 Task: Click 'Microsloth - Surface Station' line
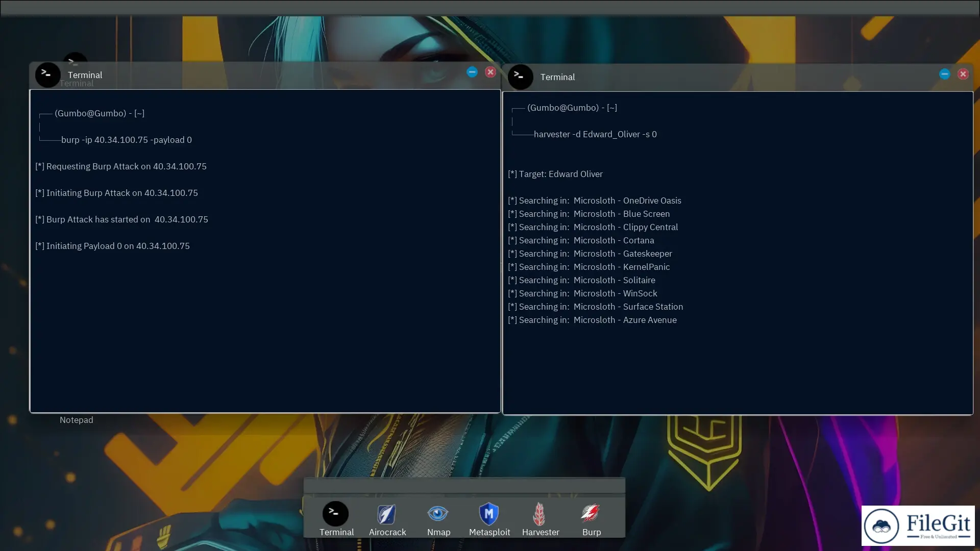(596, 307)
